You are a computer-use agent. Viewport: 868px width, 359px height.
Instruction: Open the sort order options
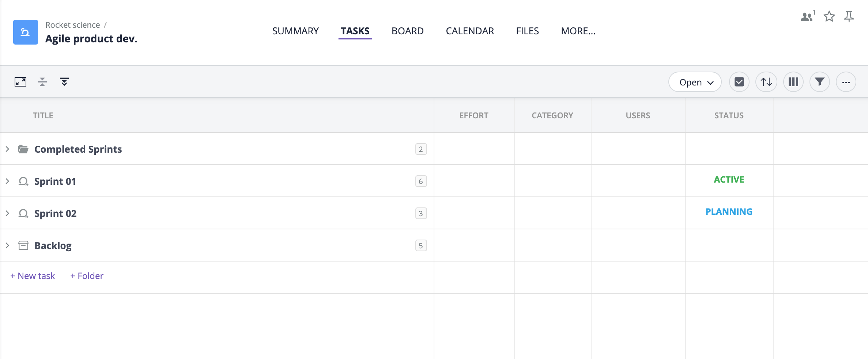point(766,82)
